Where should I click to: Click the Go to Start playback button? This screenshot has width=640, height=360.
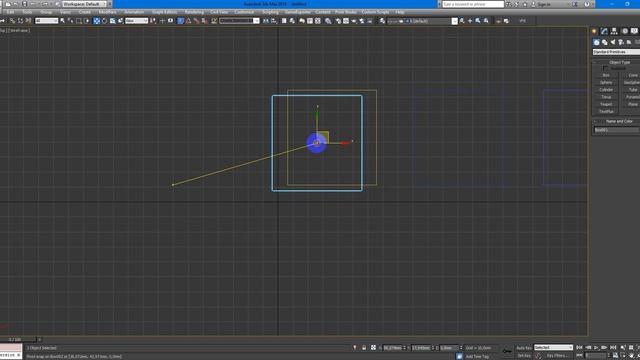coord(579,347)
